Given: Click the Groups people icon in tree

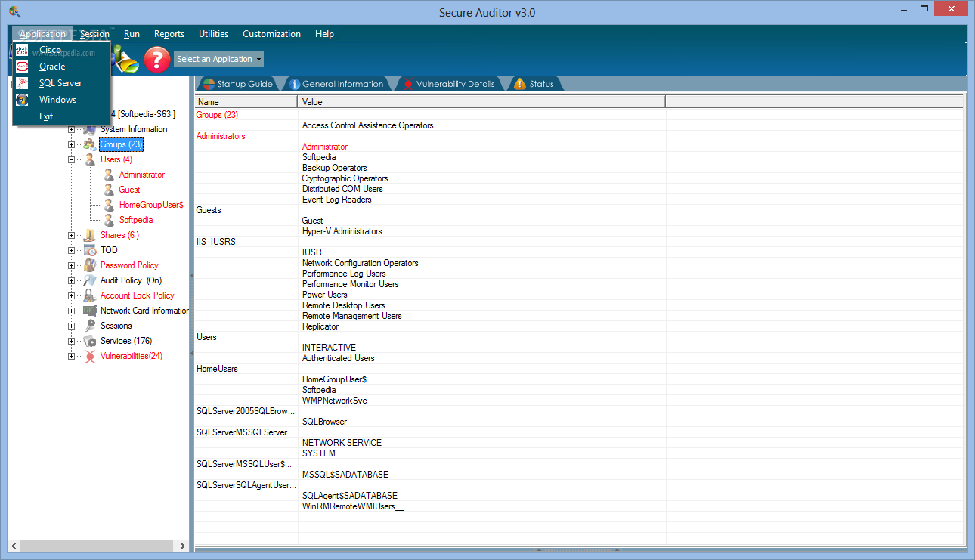Looking at the screenshot, I should pyautogui.click(x=90, y=144).
